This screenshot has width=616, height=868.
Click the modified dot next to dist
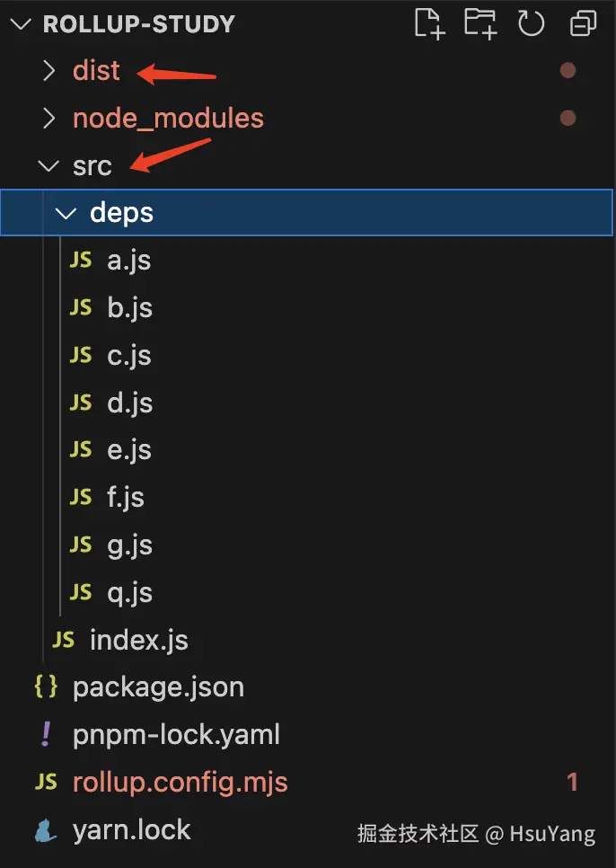pos(568,70)
